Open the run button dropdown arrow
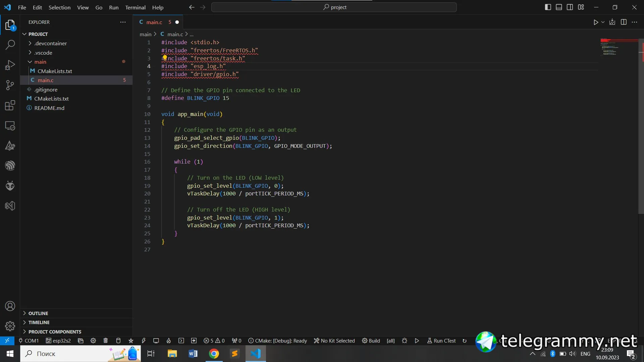Screen dimensions: 644x362 (x=603, y=22)
